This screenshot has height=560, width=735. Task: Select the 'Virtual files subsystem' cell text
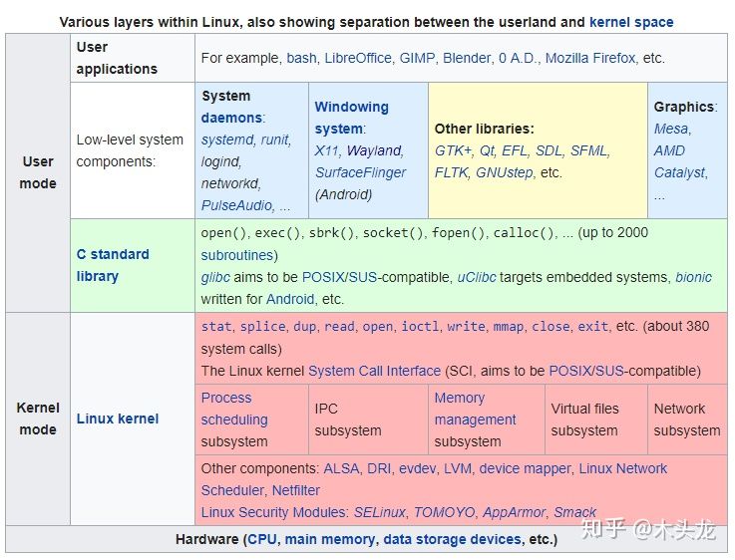[x=584, y=420]
